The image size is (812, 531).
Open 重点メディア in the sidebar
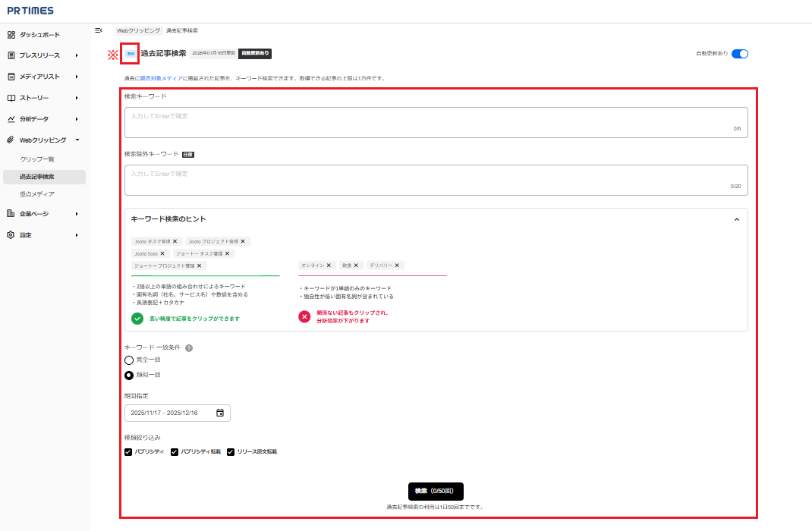tap(37, 194)
